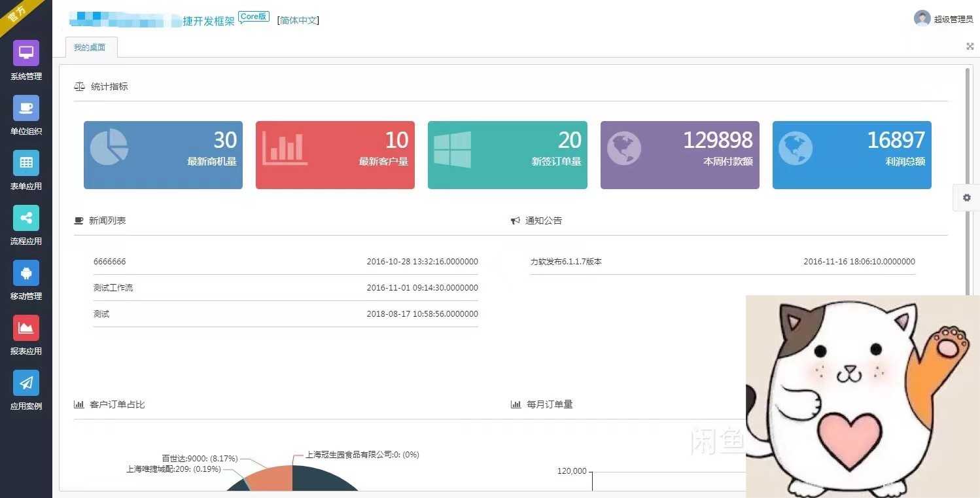
Task: Open 流程应用 share icon
Action: tap(26, 218)
